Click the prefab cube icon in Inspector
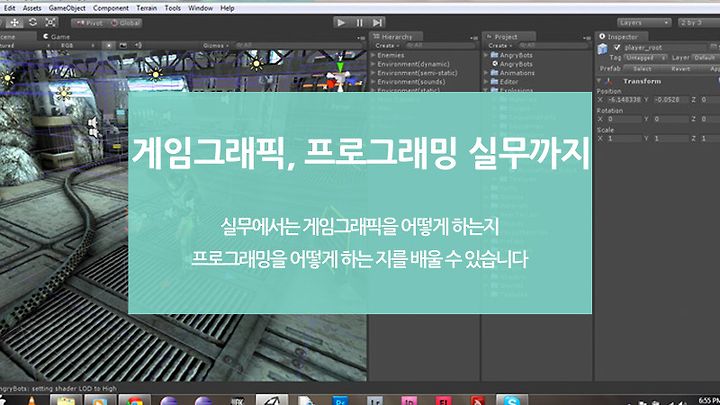Screen dimensions: 720x405 602,49
